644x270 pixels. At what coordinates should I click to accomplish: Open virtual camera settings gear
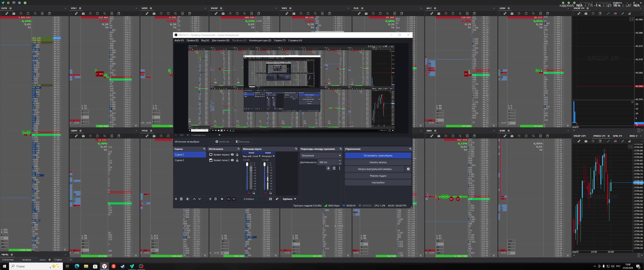pos(408,169)
